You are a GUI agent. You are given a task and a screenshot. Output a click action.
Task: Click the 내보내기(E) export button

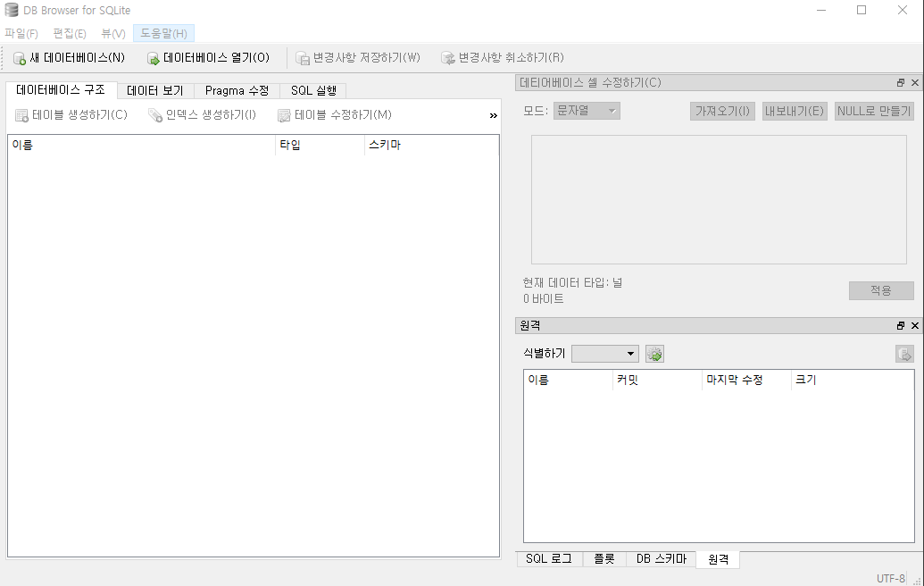pyautogui.click(x=795, y=111)
